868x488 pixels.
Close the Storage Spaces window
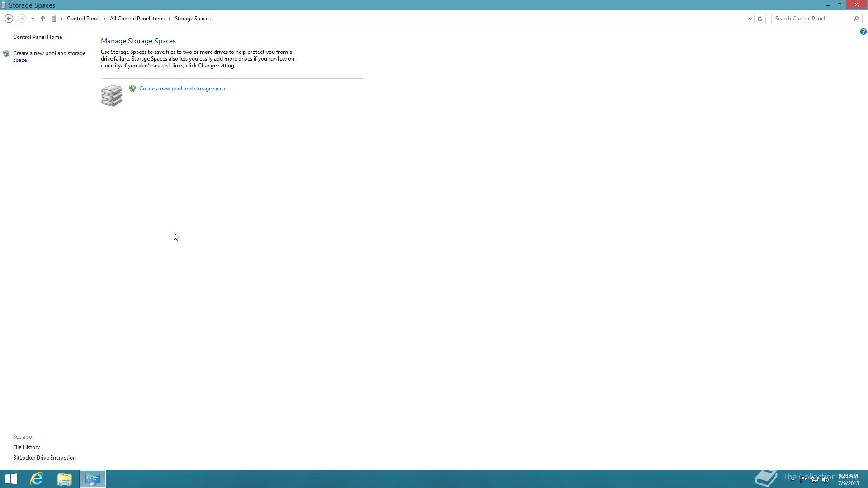click(x=857, y=5)
